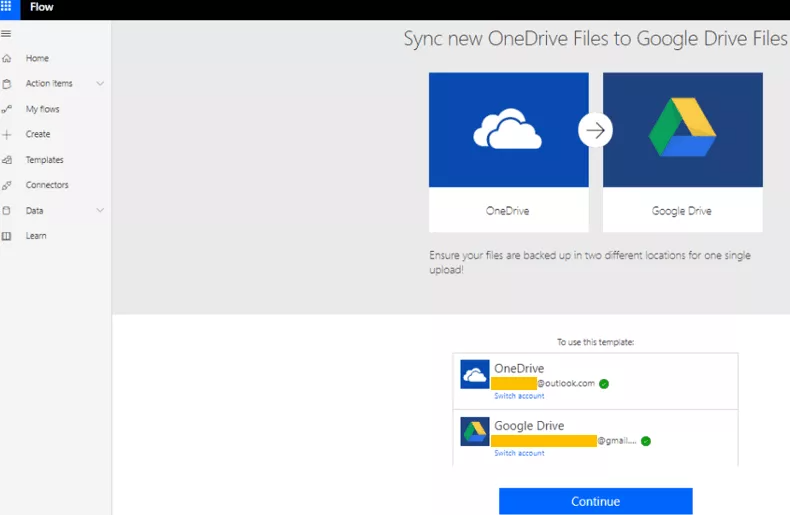Expand the Data menu chevron

tap(100, 211)
